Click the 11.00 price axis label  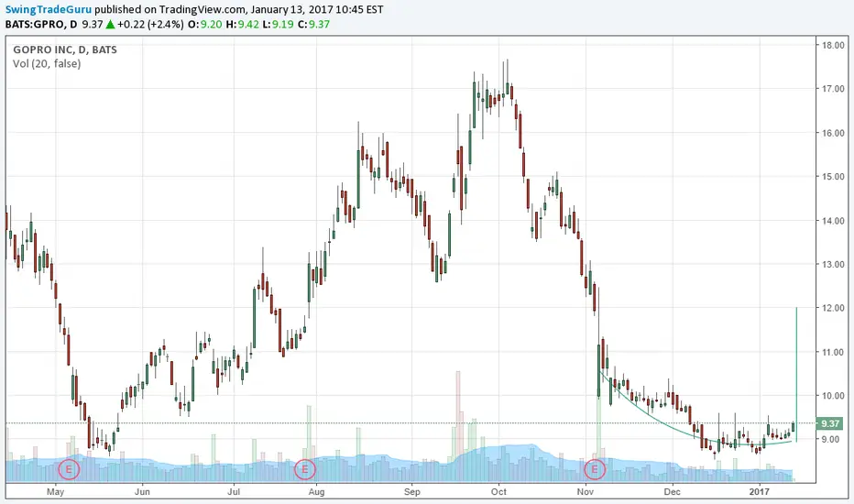point(833,352)
